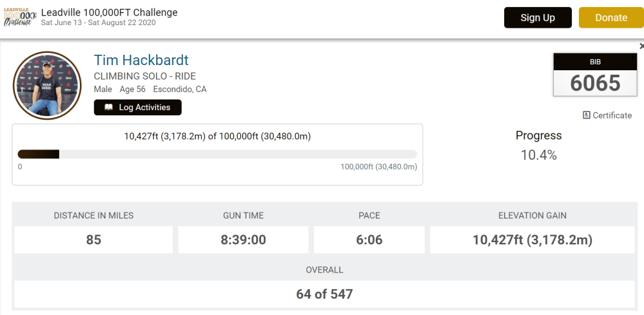Screen dimensions: 644x315
Task: Click the certificate icon under the bib
Action: click(x=586, y=115)
